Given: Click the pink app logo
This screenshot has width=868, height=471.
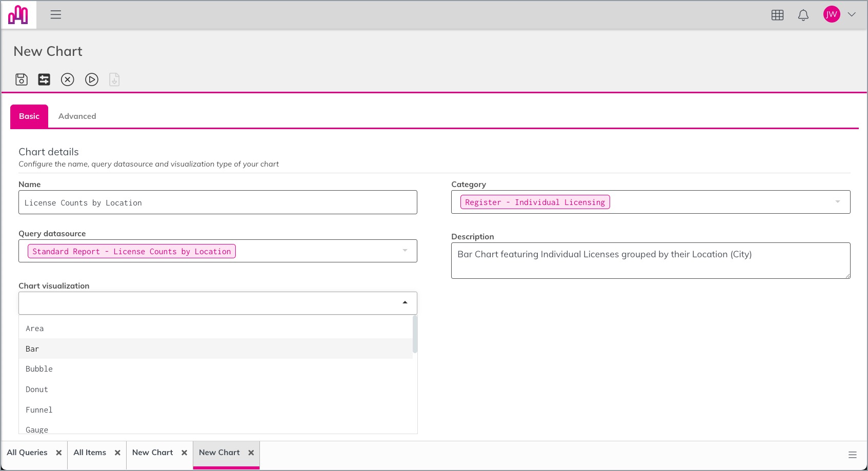Looking at the screenshot, I should 18,14.
